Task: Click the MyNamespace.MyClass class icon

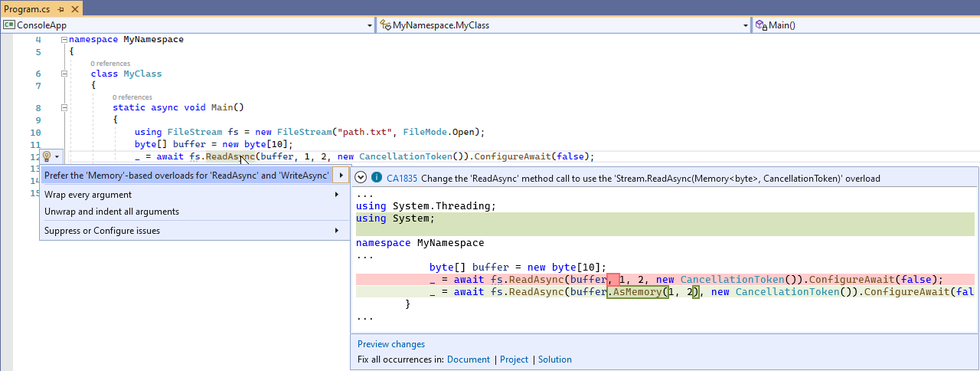Action: (x=384, y=25)
